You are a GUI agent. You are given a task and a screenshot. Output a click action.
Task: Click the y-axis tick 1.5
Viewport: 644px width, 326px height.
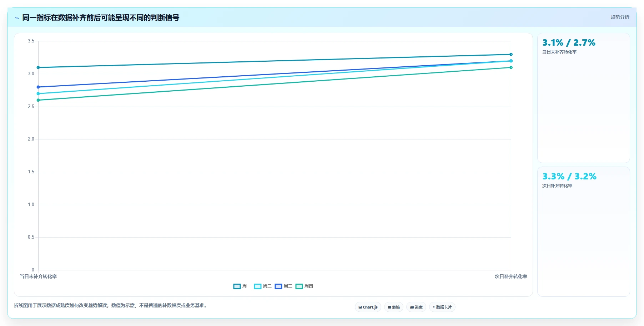(x=31, y=172)
